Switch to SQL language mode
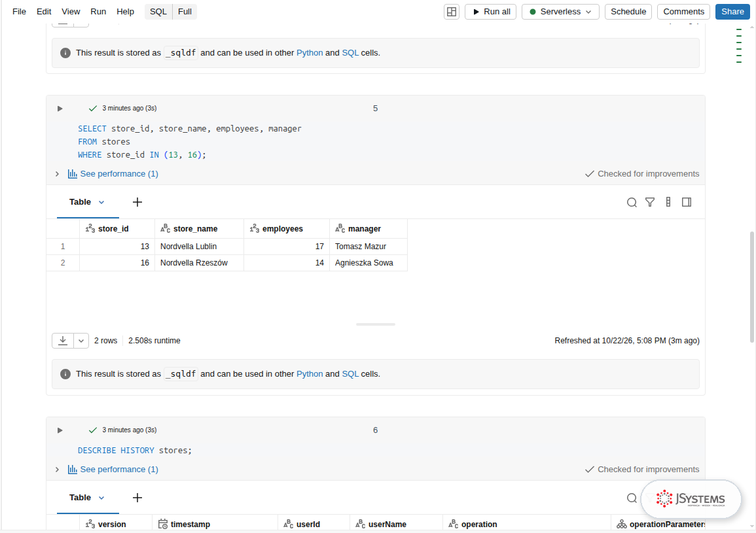Screen dimensions: 756x533 (x=158, y=12)
